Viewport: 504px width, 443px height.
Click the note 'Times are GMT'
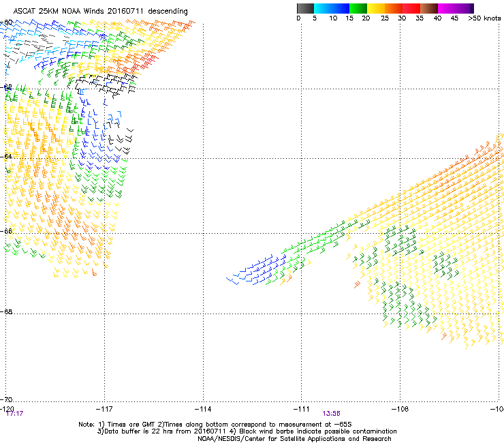tap(127, 425)
